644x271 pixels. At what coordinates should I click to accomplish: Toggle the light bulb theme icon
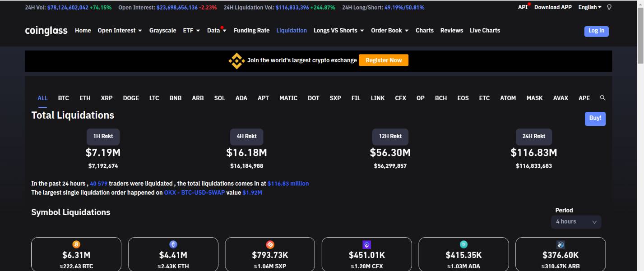609,7
